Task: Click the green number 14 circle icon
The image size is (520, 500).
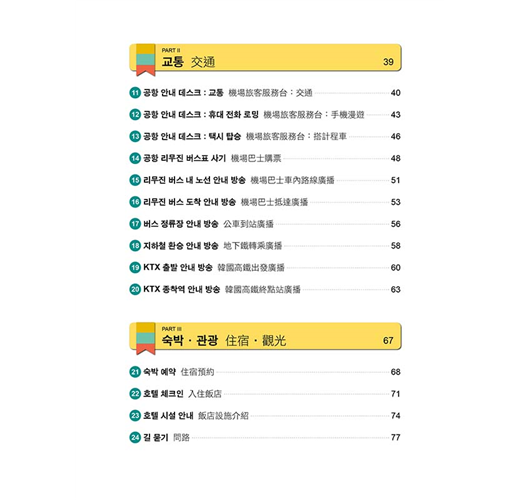Action: point(135,158)
